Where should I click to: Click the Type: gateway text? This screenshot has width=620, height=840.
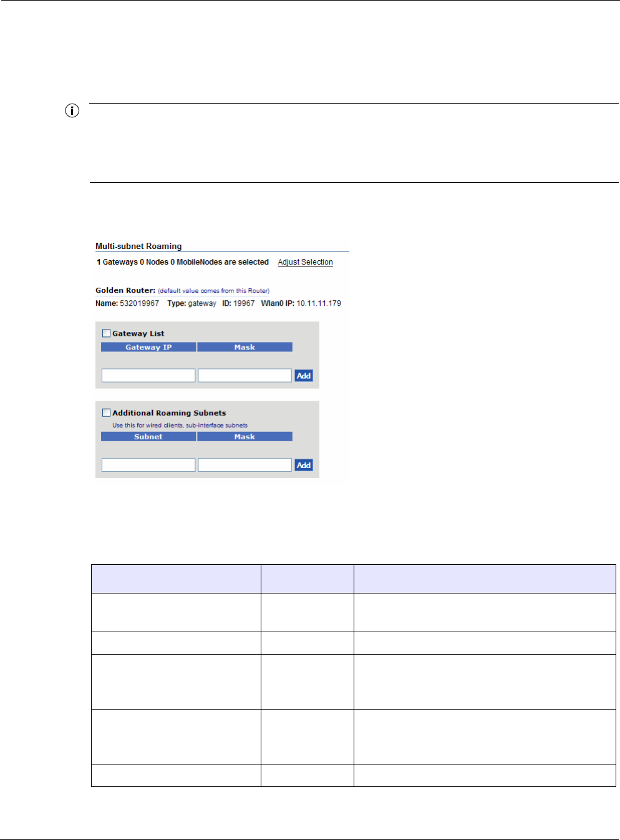tap(191, 303)
